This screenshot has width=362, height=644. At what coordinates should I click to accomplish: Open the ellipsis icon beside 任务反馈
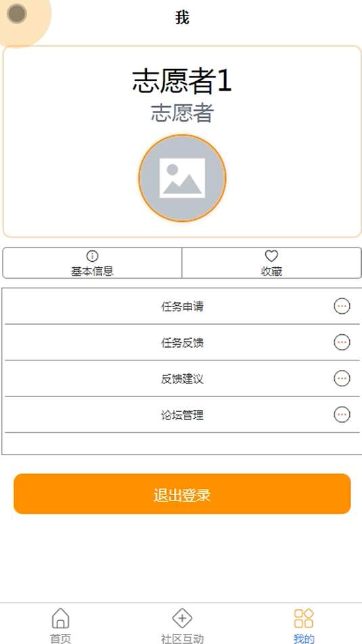342,342
